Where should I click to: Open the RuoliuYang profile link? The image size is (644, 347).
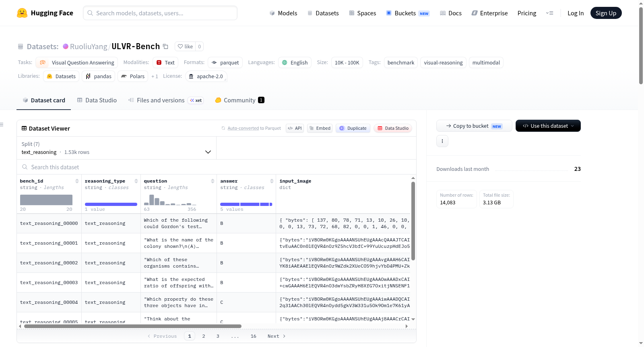89,46
